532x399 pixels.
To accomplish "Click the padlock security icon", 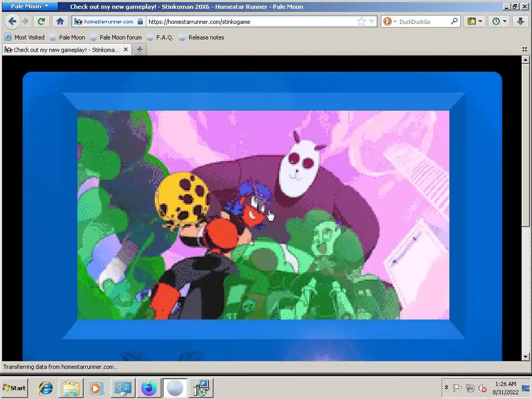I will pos(140,21).
